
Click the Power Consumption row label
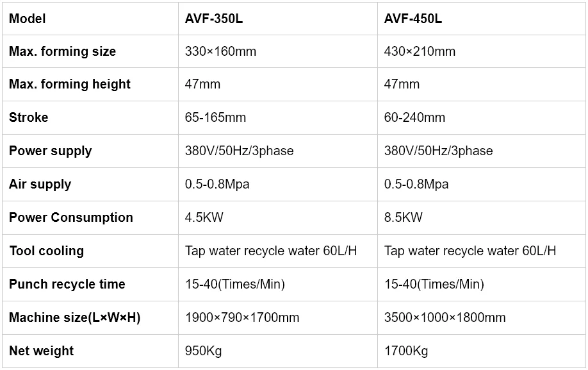click(x=71, y=217)
